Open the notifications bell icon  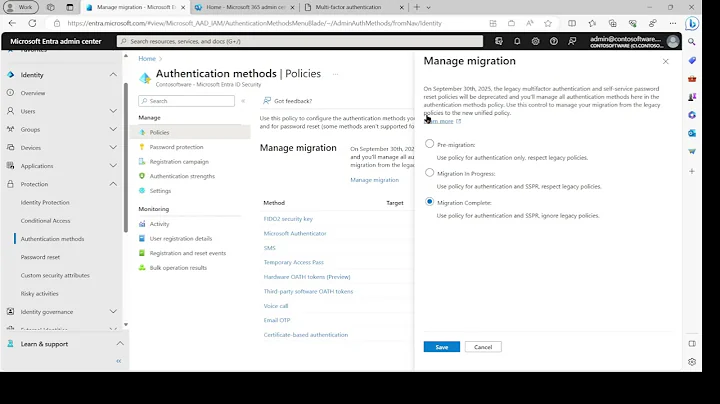click(517, 41)
